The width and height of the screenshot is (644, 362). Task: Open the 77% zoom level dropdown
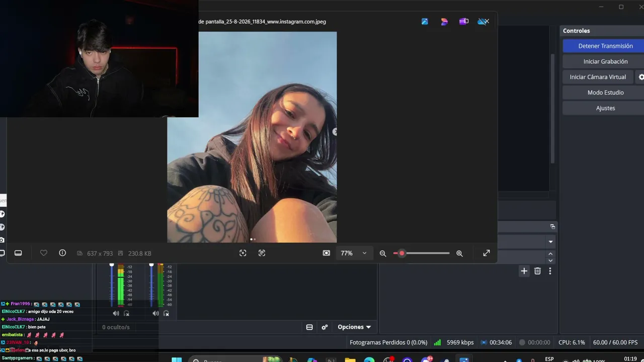pos(354,253)
